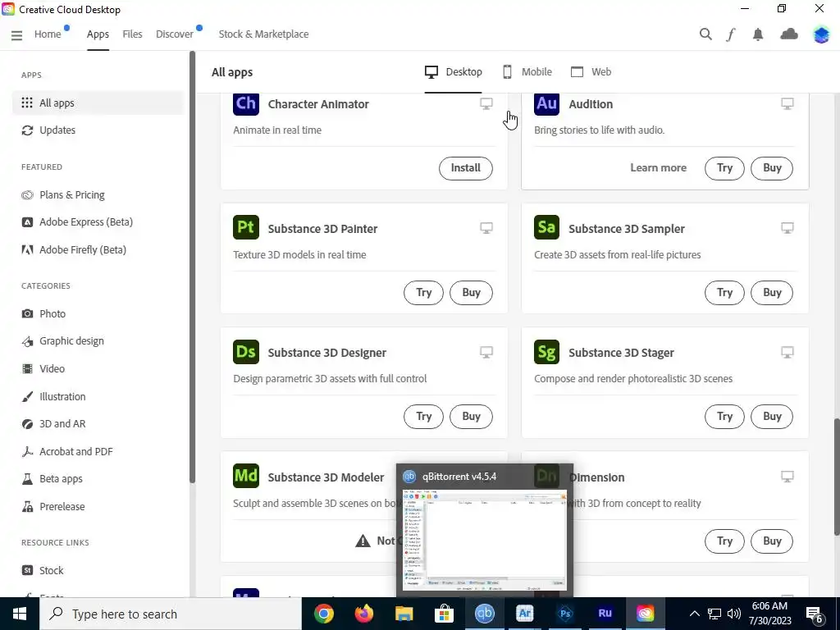The image size is (840, 630).
Task: Open Adobe Aero from the taskbar
Action: (x=524, y=614)
